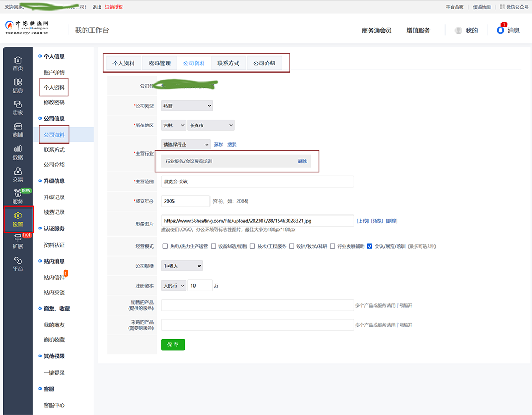Click the 删除 link for industry entry
The height and width of the screenshot is (415, 532).
click(302, 161)
